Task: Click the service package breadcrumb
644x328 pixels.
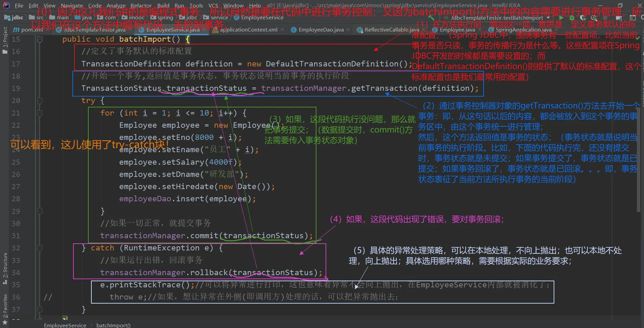Action: pos(216,18)
